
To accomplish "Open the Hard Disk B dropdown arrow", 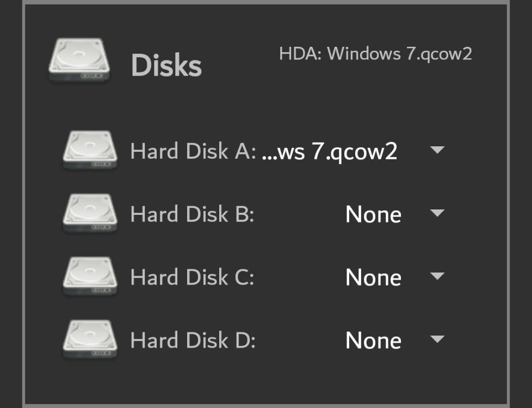I will (x=437, y=213).
